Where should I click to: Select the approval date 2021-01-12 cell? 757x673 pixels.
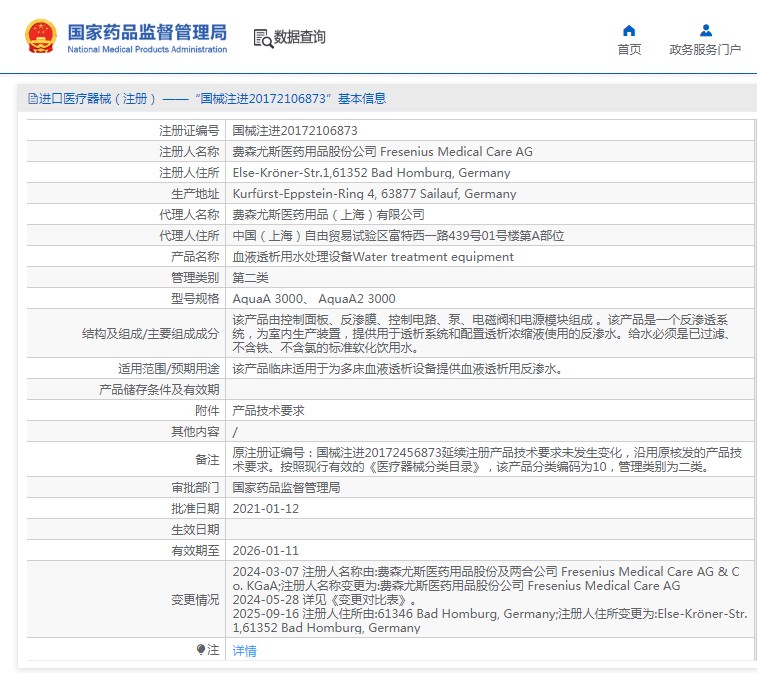tap(265, 509)
